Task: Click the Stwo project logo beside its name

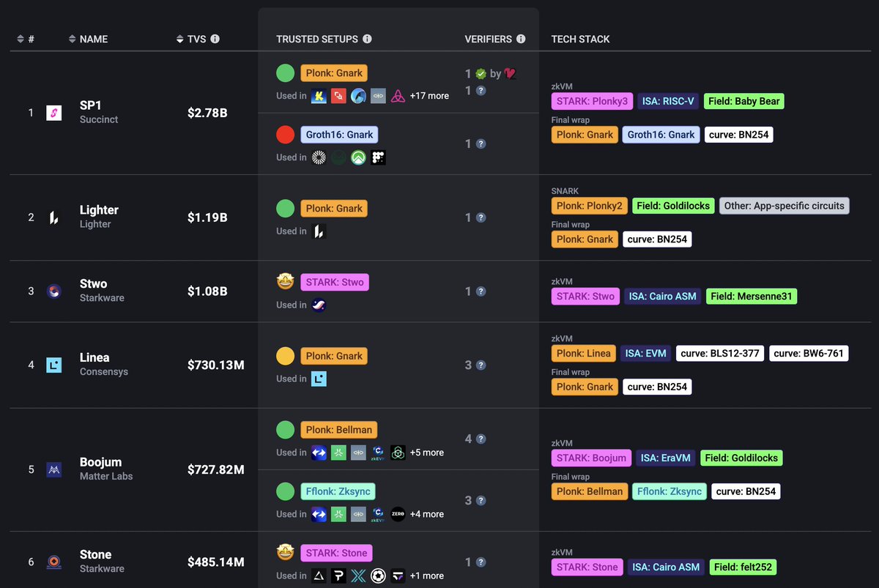Action: [54, 291]
